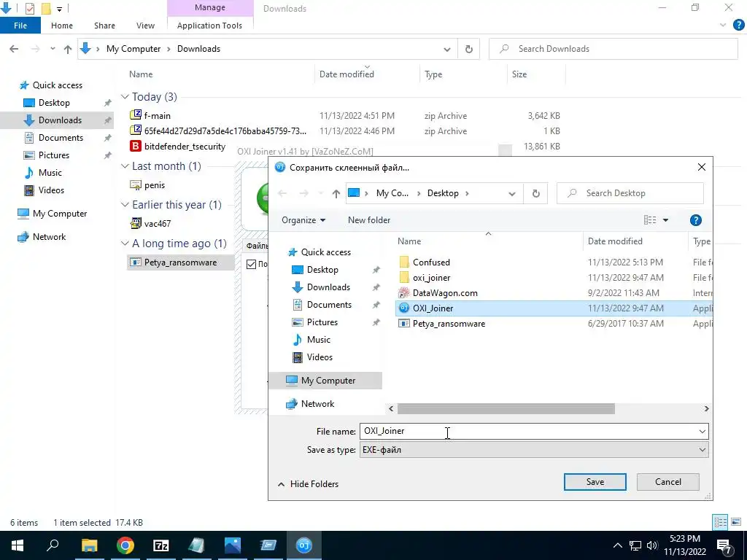
Task: Open save dialog address path dropdown
Action: (511, 193)
